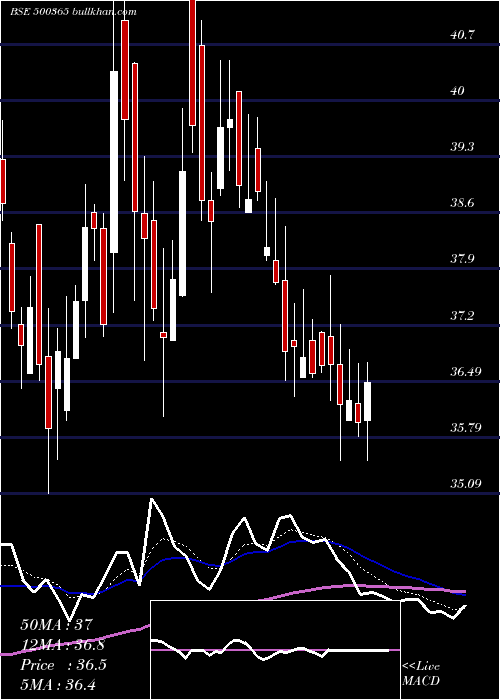Click the 35.79 price axis label

pos(466,428)
